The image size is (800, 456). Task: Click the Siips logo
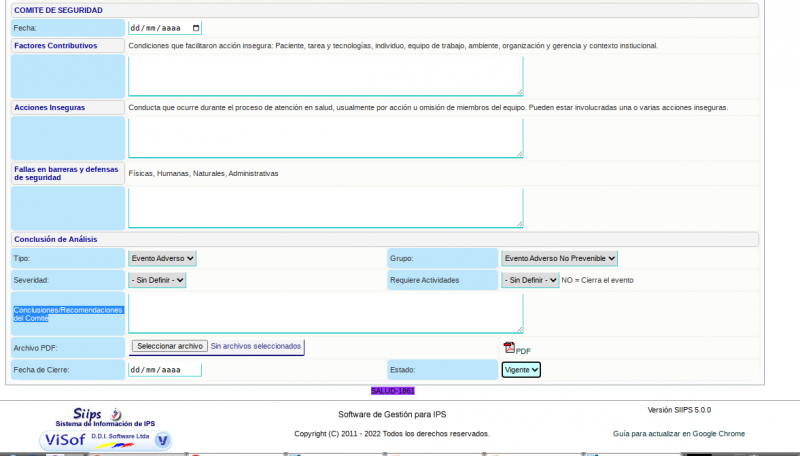tap(97, 414)
